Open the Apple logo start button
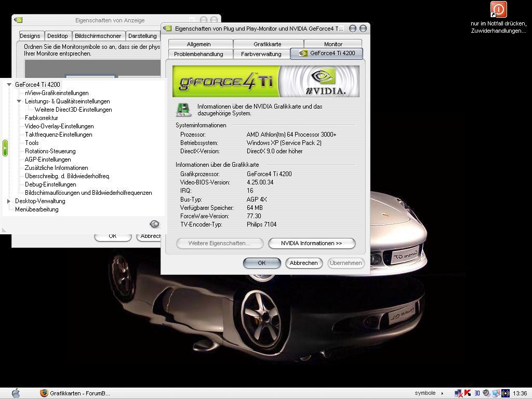The height and width of the screenshot is (399, 532). coord(16,393)
